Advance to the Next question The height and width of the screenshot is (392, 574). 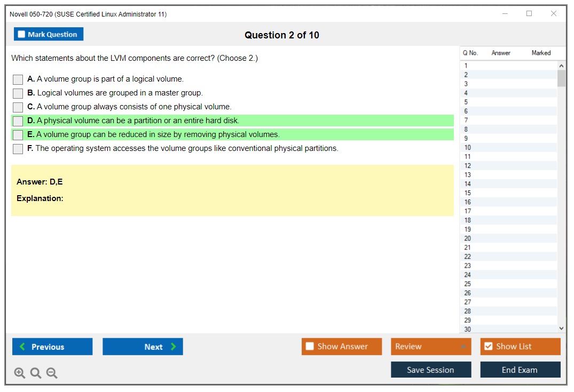coord(143,347)
